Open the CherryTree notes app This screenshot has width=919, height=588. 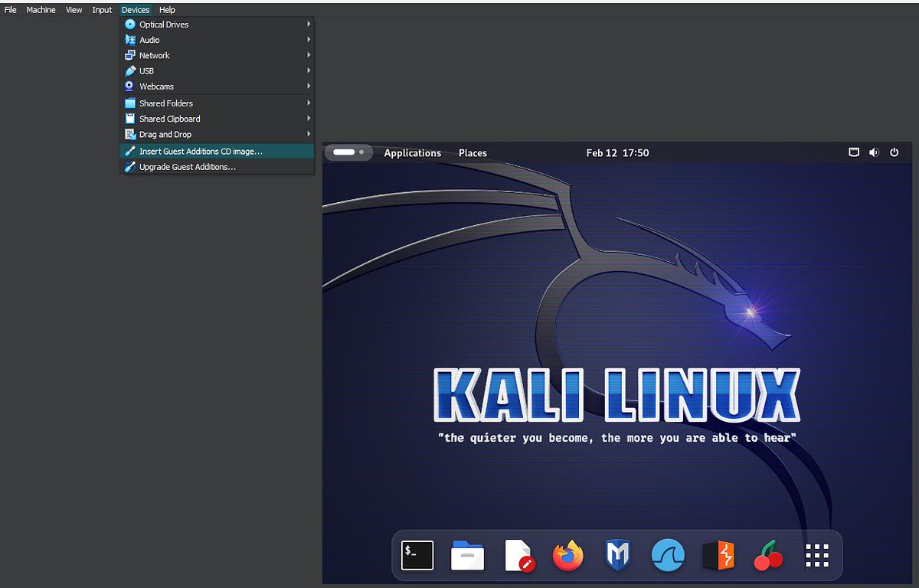click(768, 556)
